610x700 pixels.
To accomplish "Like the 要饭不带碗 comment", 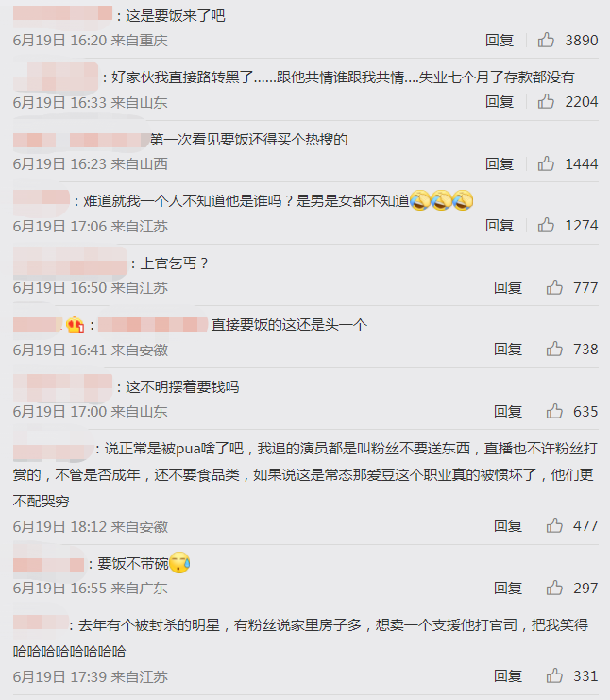I will tap(554, 588).
